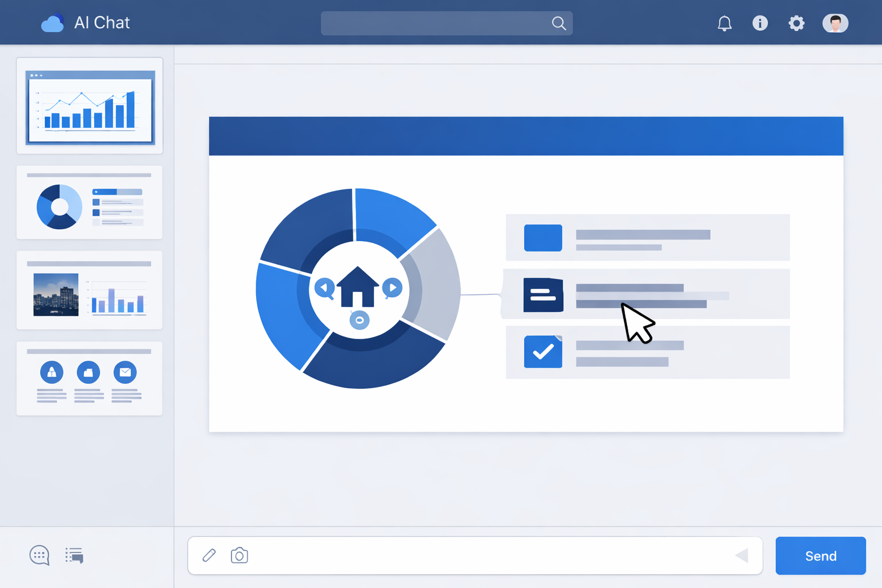The width and height of the screenshot is (882, 588).
Task: Select the city photo slide thumbnail
Action: [90, 291]
